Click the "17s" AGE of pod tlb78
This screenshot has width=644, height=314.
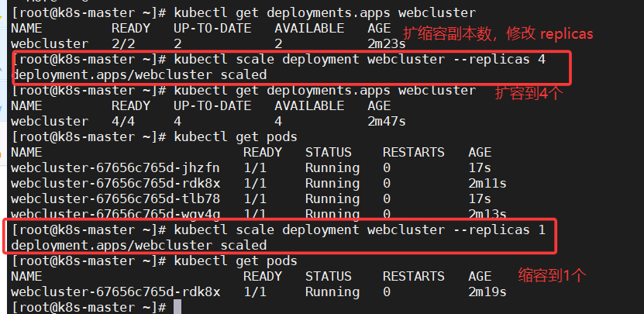pos(480,199)
